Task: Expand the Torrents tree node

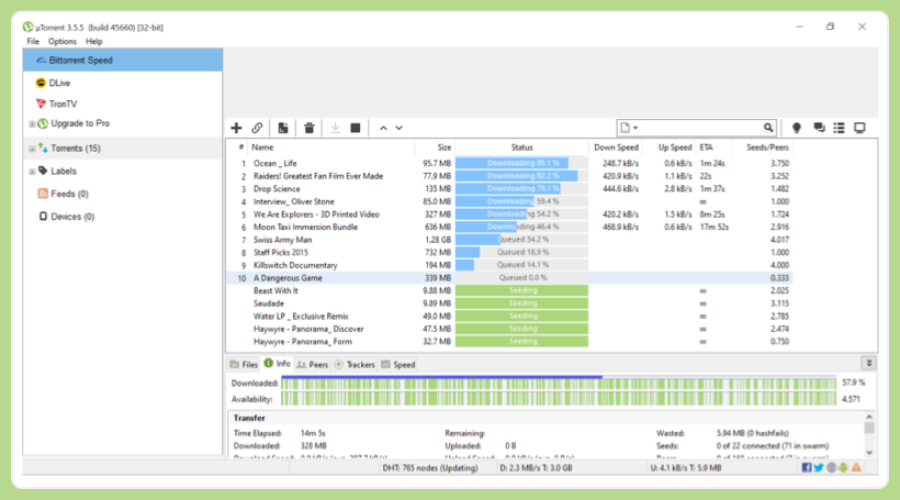Action: point(32,149)
